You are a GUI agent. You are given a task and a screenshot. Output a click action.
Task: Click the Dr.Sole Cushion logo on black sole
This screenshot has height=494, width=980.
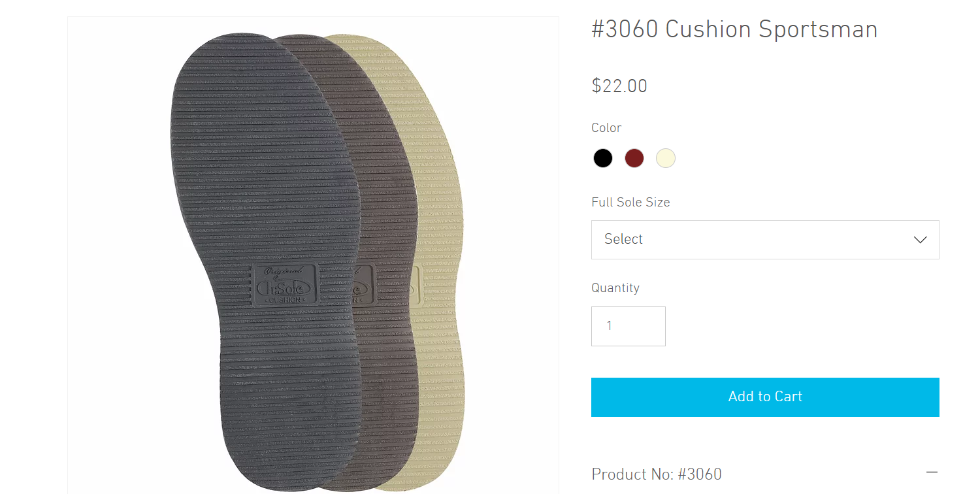(286, 284)
